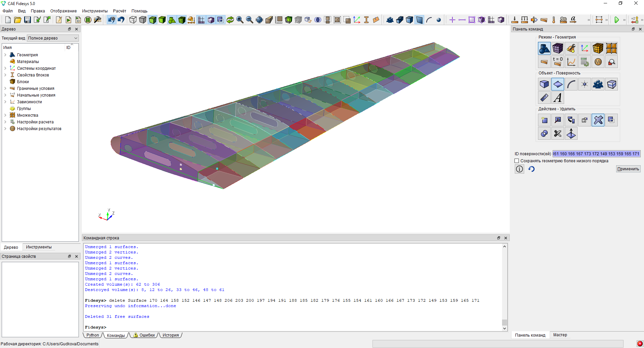644x348 pixels.
Task: Refresh the view with the green arrows icon
Action: click(230, 20)
